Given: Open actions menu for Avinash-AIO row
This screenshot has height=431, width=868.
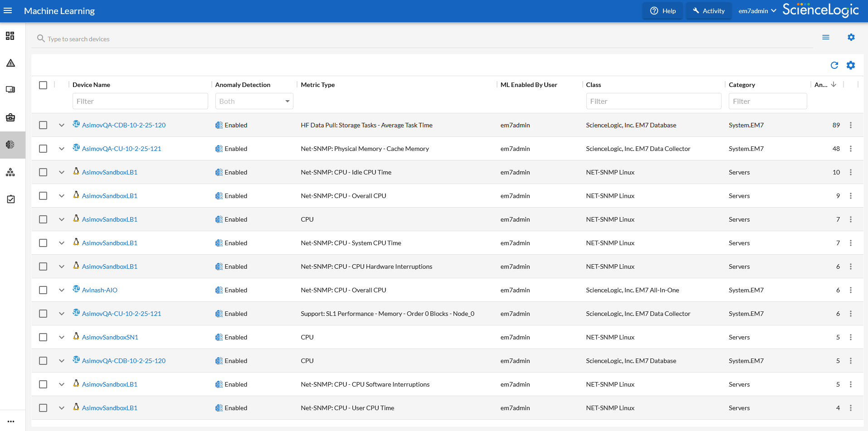Looking at the screenshot, I should (850, 290).
